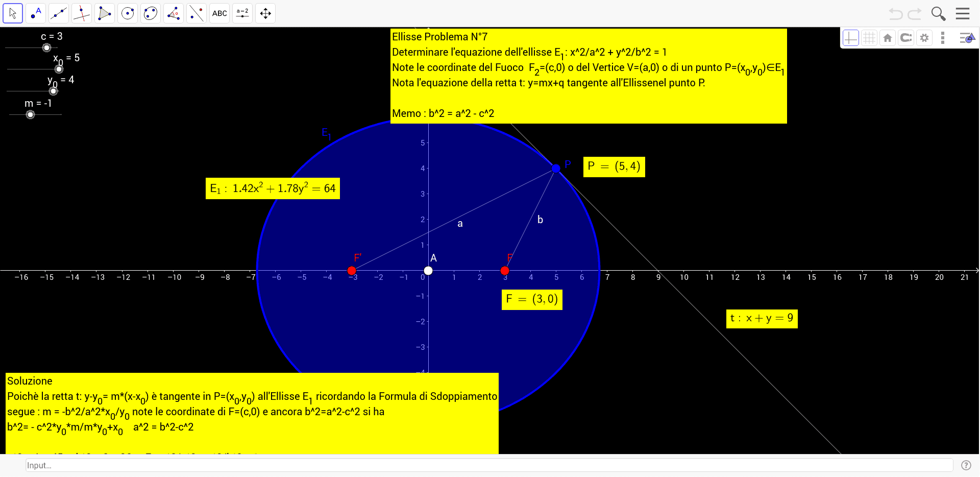Select white origin point A
Screen dimensions: 980x477
pyautogui.click(x=428, y=271)
